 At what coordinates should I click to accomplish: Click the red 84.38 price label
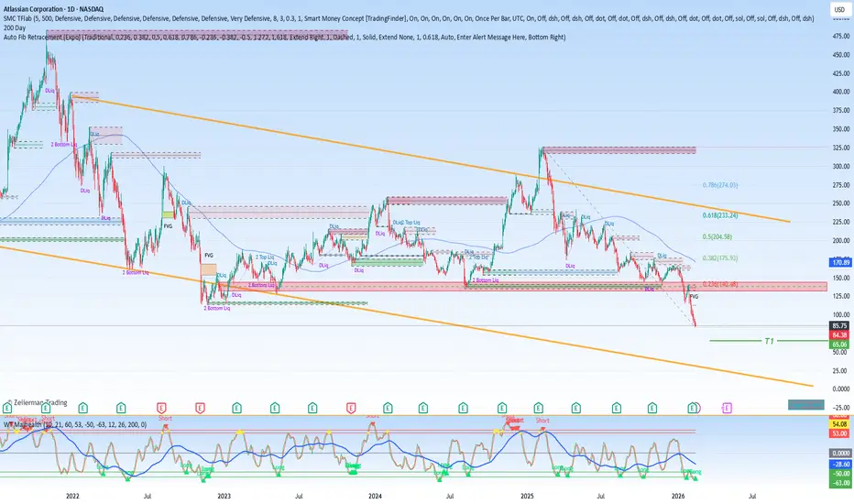pos(839,335)
